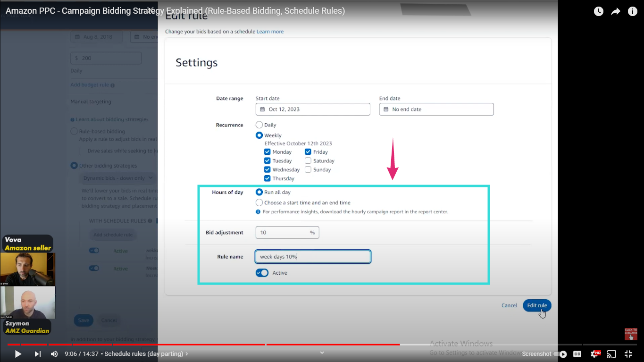Mute the video volume
Image resolution: width=644 pixels, height=362 pixels.
[54, 354]
